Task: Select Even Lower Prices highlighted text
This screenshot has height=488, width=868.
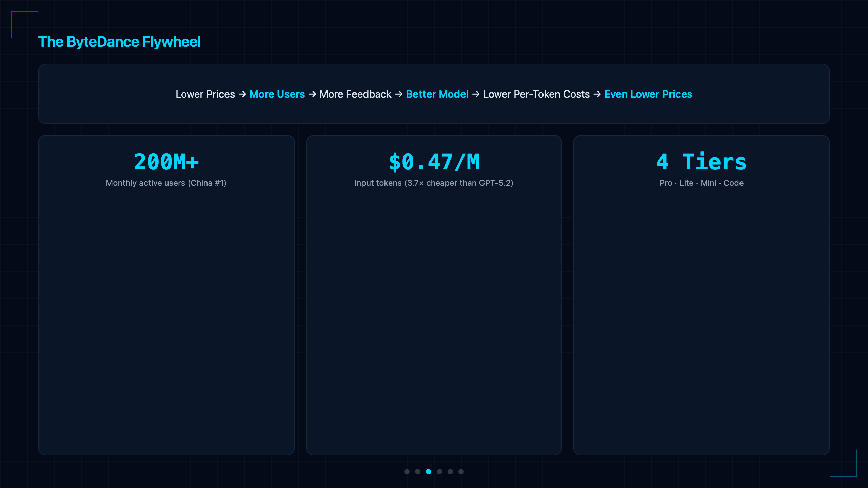Action: pos(648,94)
